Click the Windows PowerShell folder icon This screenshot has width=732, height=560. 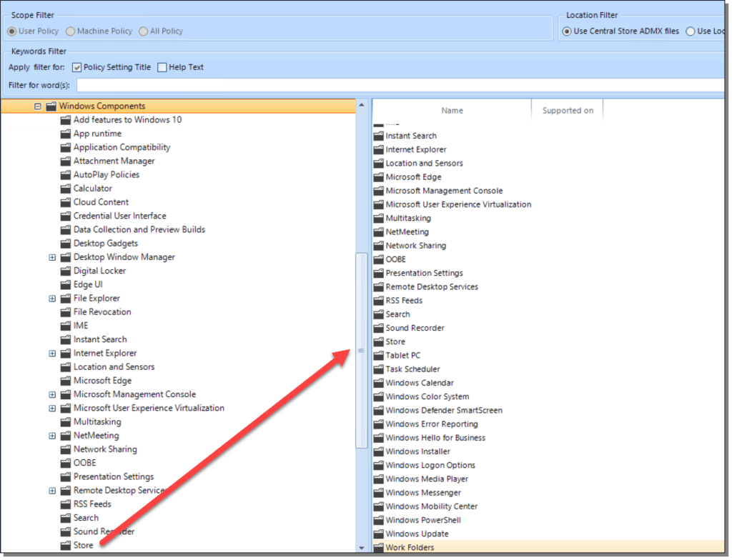point(377,519)
